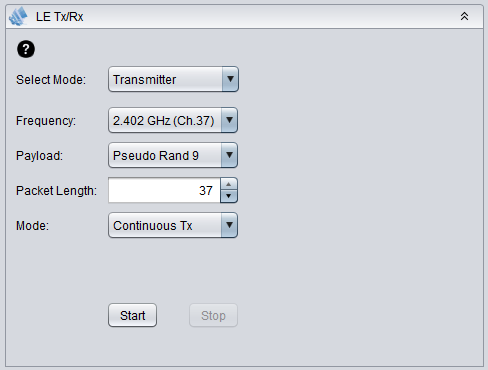
Task: Click the black question mark help icon
Action: pyautogui.click(x=26, y=49)
